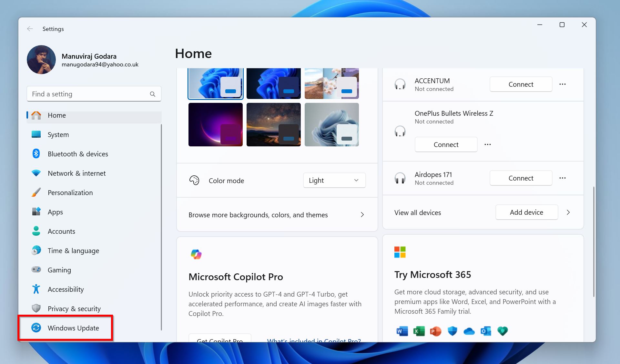
Task: Add a new Bluetooth device
Action: tap(526, 212)
